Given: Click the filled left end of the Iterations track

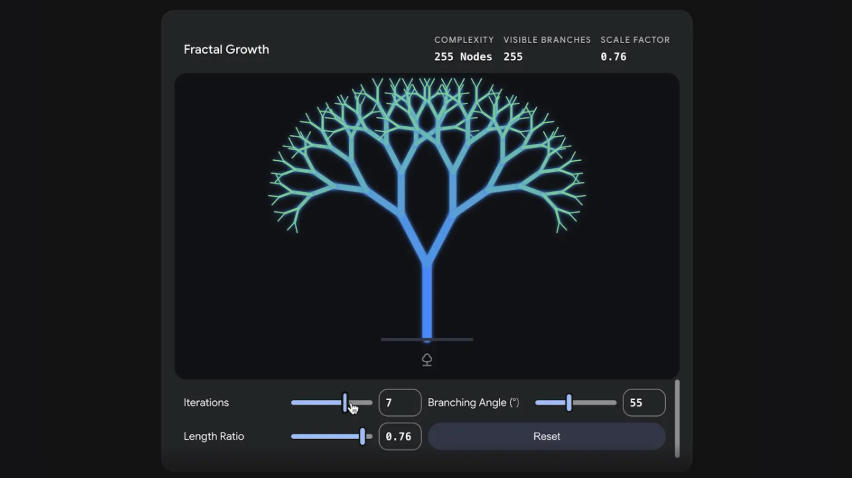Looking at the screenshot, I should pos(305,403).
